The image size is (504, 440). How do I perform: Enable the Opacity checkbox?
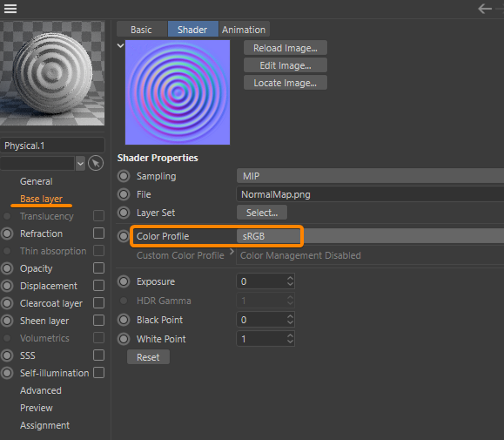[98, 268]
